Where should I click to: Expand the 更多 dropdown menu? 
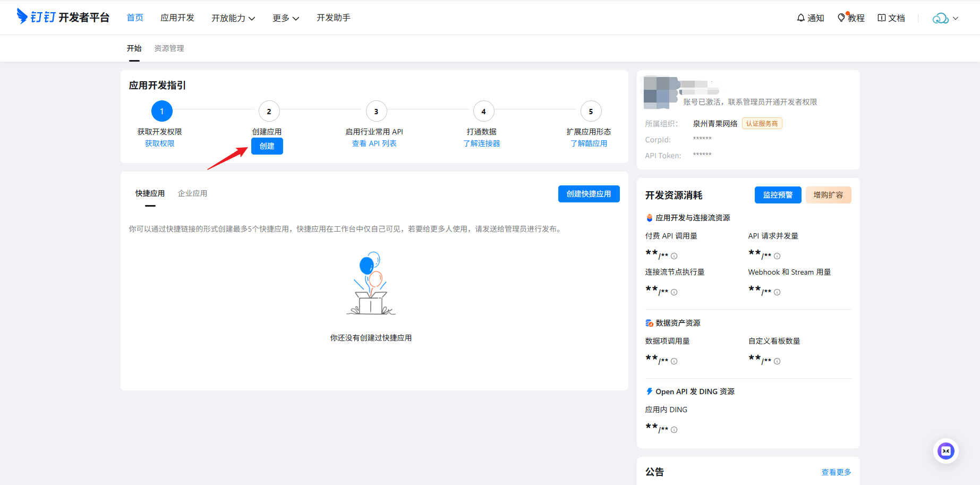[286, 18]
